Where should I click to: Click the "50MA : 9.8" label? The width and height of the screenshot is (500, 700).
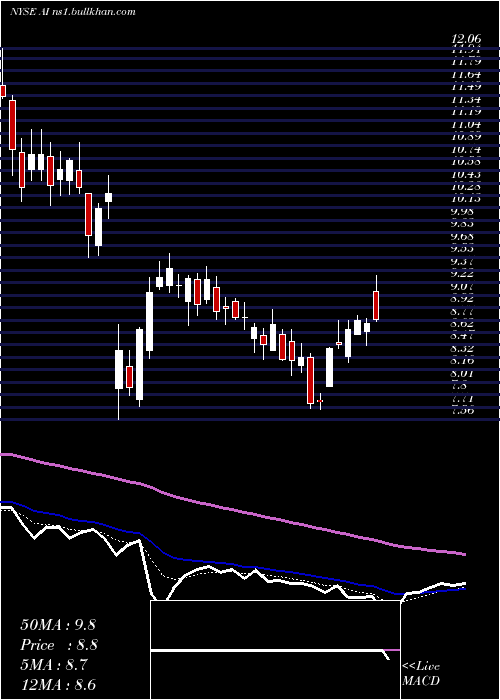(58, 625)
